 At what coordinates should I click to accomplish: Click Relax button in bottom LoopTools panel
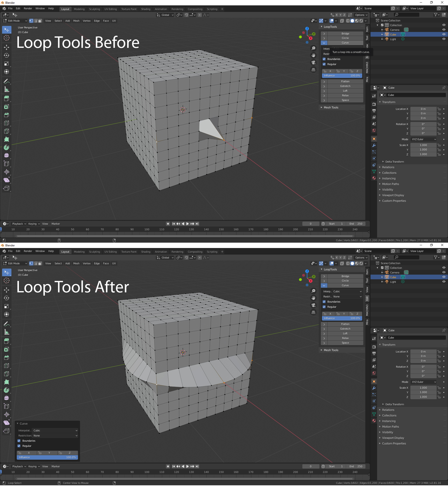pos(345,338)
